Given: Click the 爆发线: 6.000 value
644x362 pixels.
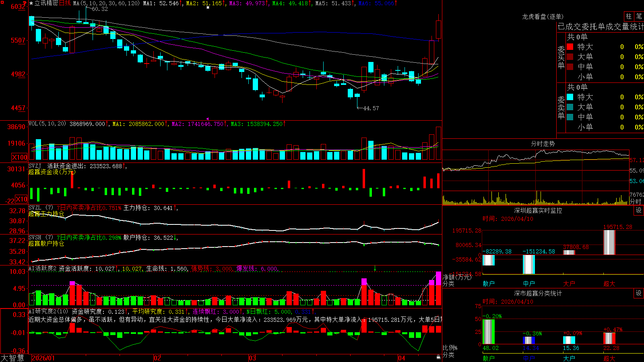Looking at the screenshot, I should click(x=257, y=269).
